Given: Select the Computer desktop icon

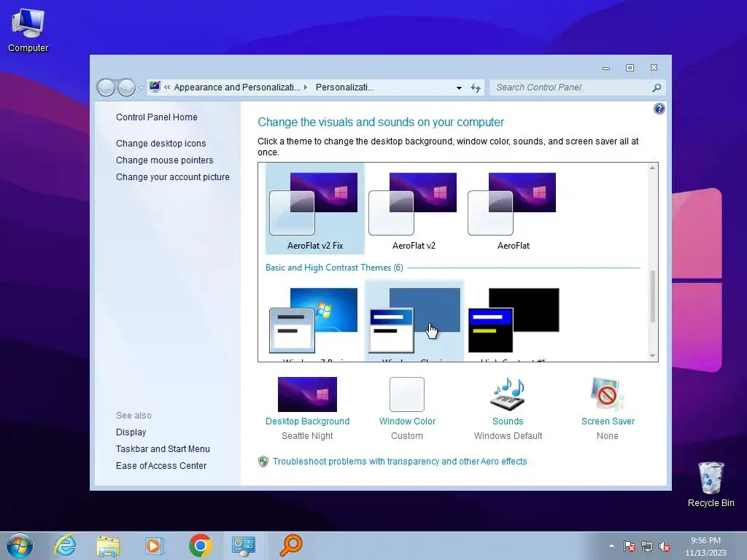Looking at the screenshot, I should pos(28,30).
